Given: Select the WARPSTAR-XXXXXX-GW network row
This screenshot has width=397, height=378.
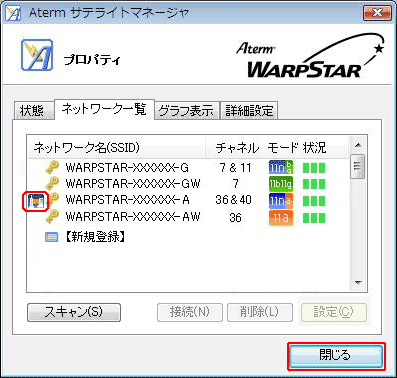Looking at the screenshot, I should coord(188,184).
